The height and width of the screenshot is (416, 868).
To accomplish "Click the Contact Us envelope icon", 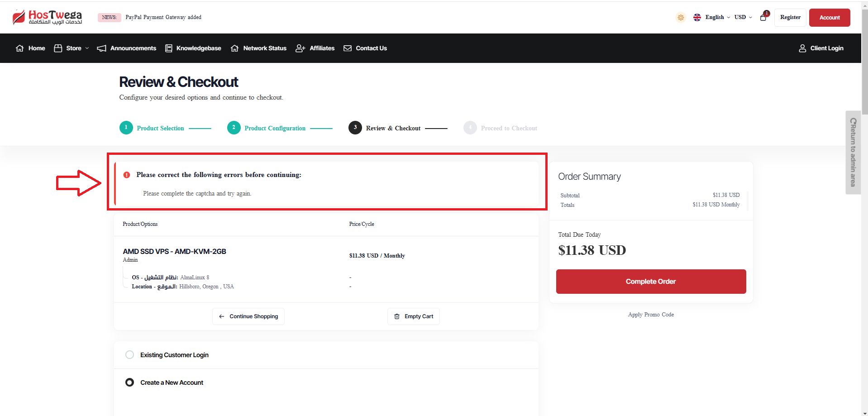I will pyautogui.click(x=348, y=48).
